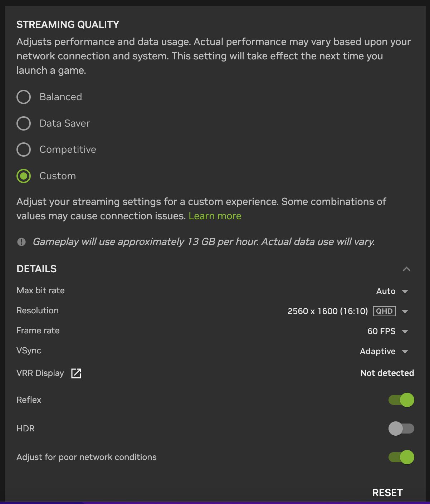Turn off Adjust for poor network conditions
This screenshot has height=504, width=430.
[401, 457]
